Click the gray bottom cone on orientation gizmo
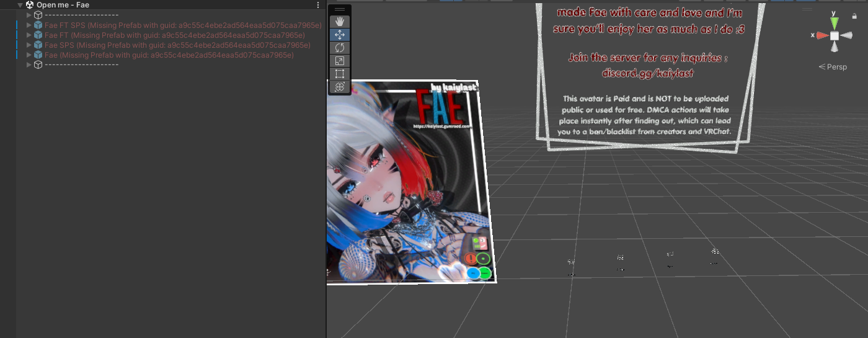The width and height of the screenshot is (868, 338). click(835, 47)
